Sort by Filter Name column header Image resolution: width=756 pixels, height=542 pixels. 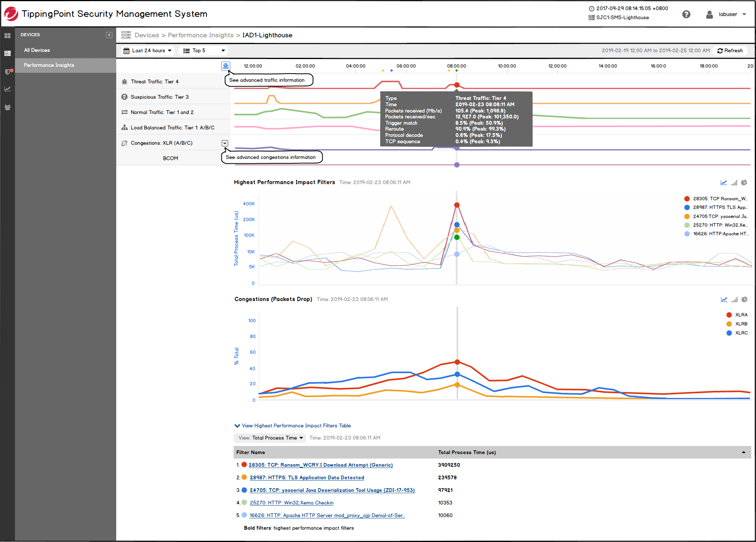tap(251, 452)
